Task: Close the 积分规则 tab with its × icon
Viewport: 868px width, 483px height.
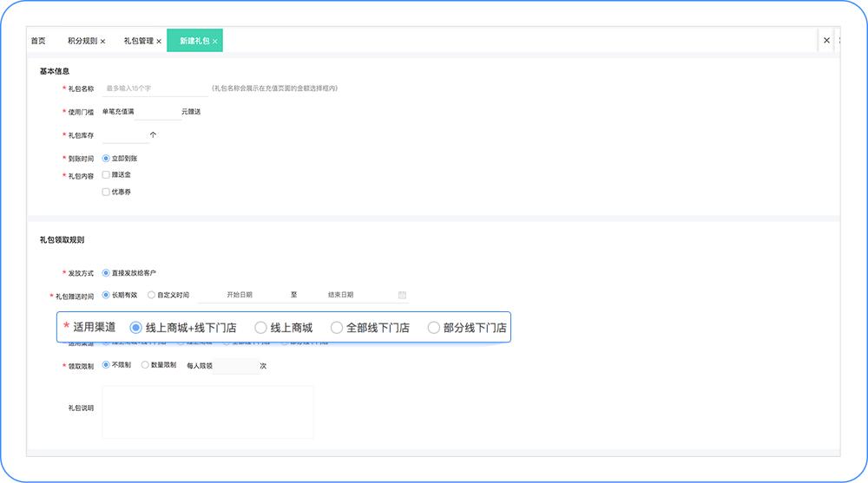Action: (103, 42)
